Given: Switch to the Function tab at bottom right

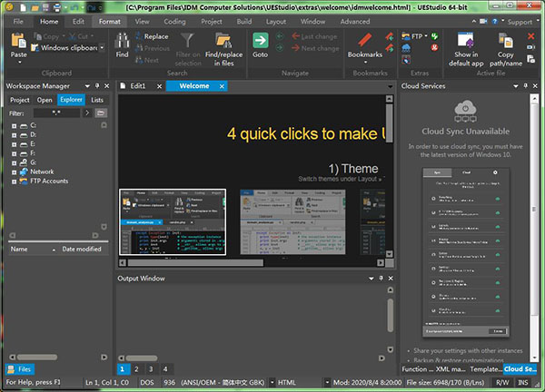Looking at the screenshot, I should (417, 369).
